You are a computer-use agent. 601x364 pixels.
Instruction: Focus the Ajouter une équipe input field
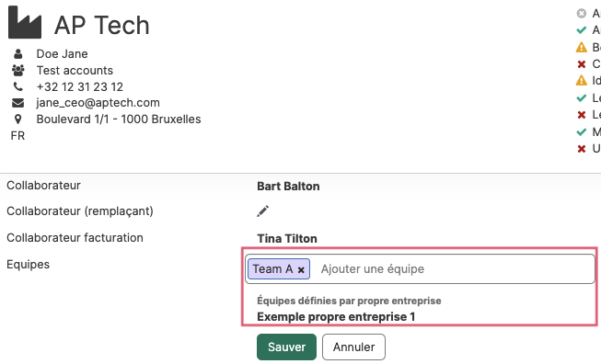tap(454, 269)
